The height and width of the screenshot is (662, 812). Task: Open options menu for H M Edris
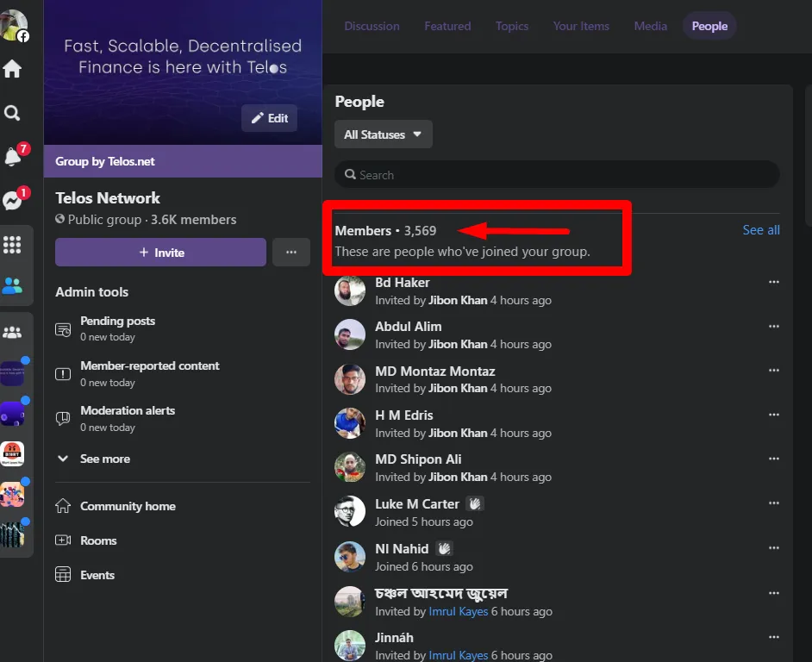(774, 415)
